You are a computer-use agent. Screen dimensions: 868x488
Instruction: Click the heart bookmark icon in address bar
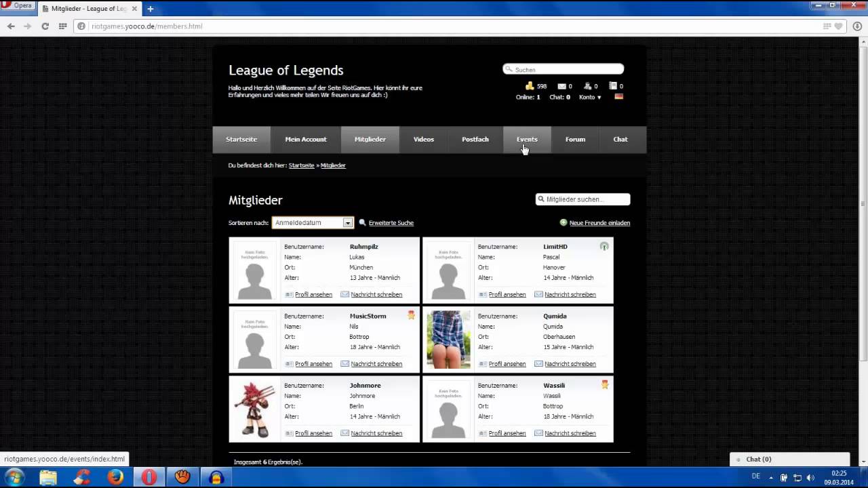pyautogui.click(x=839, y=26)
